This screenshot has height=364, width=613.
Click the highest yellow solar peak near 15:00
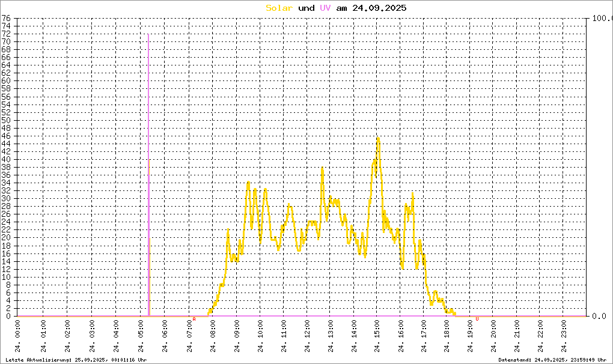click(x=377, y=139)
